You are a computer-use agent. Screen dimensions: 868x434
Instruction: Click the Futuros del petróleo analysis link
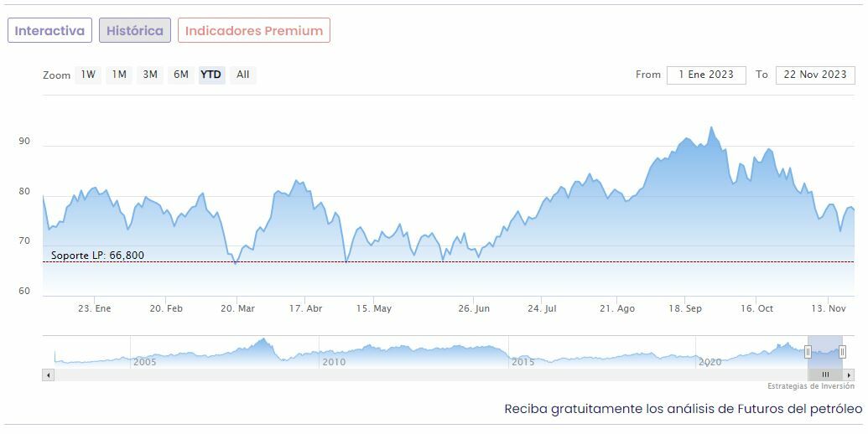coord(683,409)
